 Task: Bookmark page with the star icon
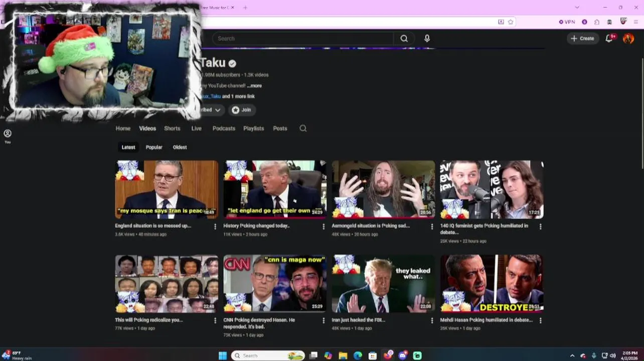[511, 22]
